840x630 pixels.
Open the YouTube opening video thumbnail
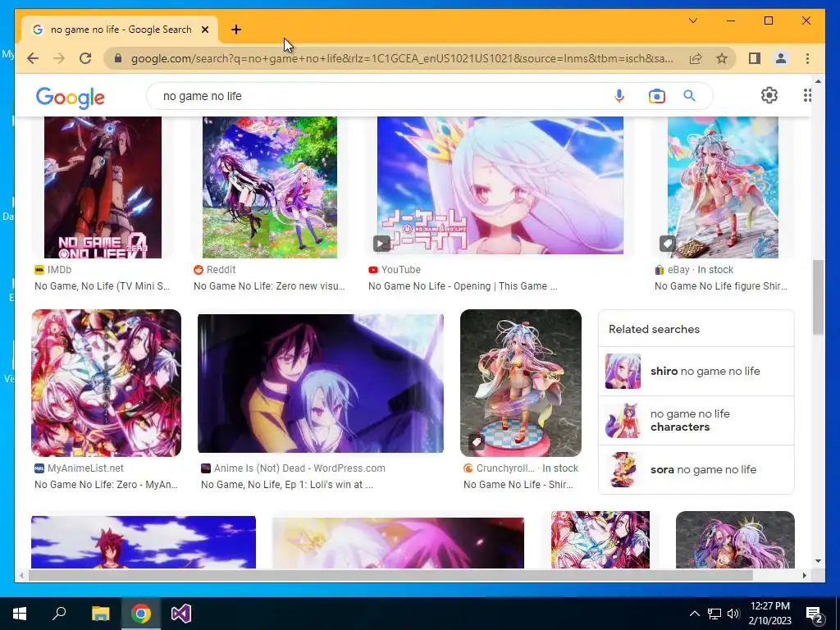tap(500, 185)
